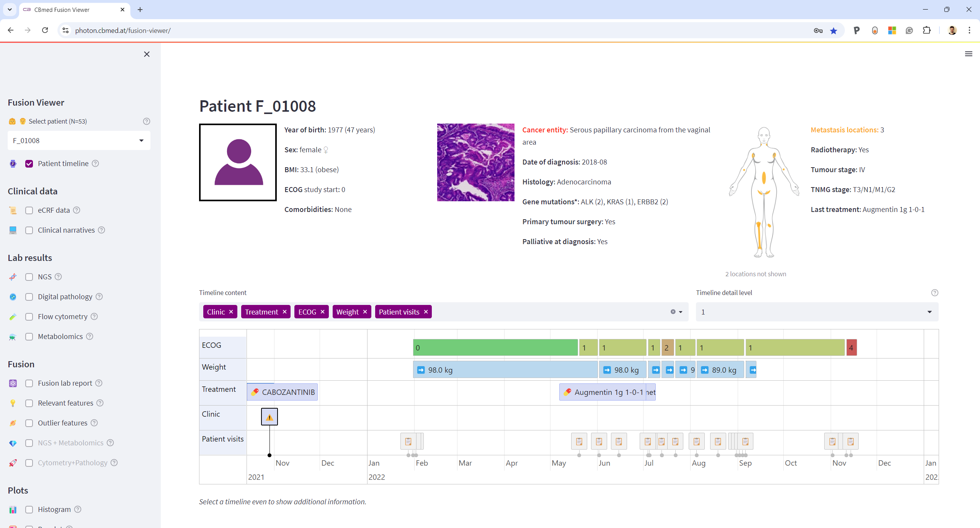Open browser extensions puzzle icon
980x528 pixels.
click(927, 31)
